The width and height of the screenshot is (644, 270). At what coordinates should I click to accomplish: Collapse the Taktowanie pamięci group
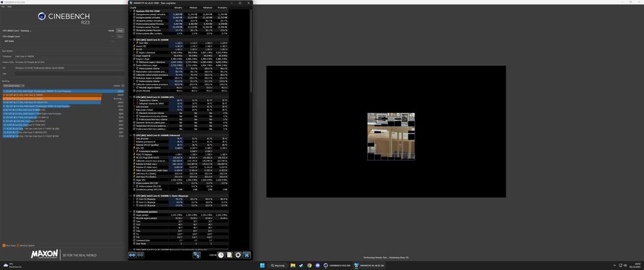tap(131, 211)
